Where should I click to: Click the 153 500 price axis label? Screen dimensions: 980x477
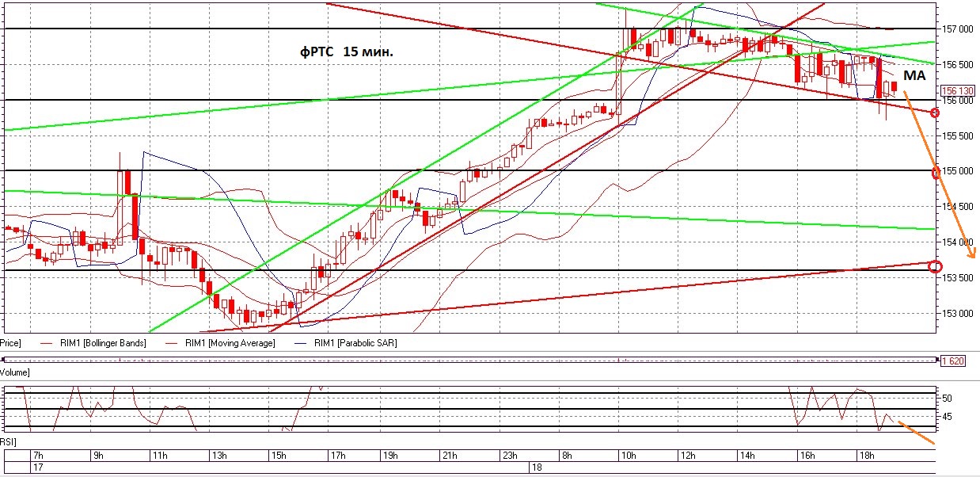959,278
